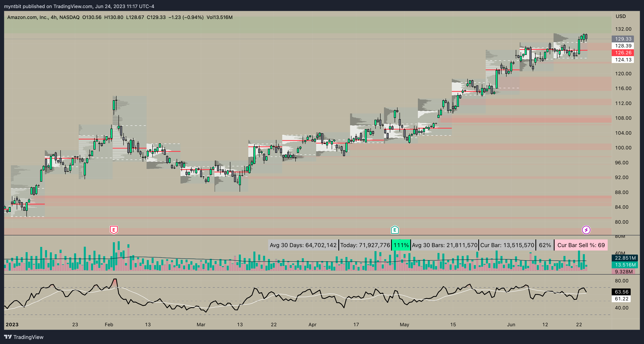The width and height of the screenshot is (644, 344).
Task: Click the pink volume label 9.328M
Action: pyautogui.click(x=623, y=272)
